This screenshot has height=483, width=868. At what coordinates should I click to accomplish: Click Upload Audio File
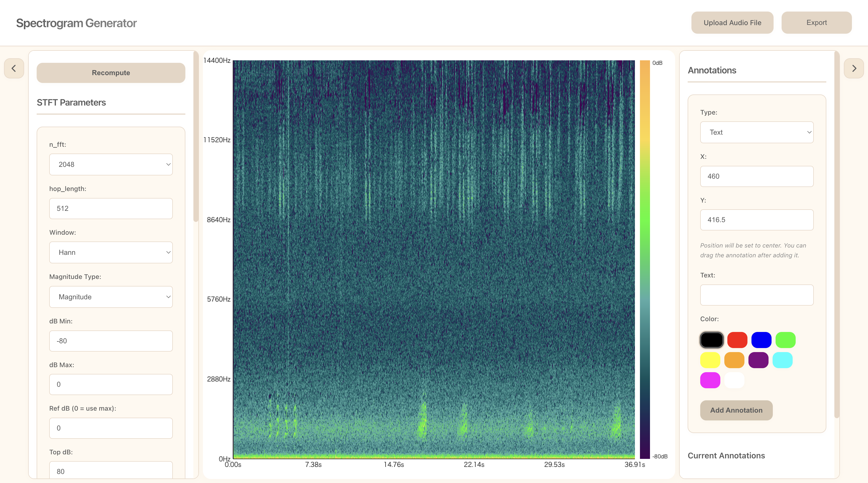(x=732, y=22)
